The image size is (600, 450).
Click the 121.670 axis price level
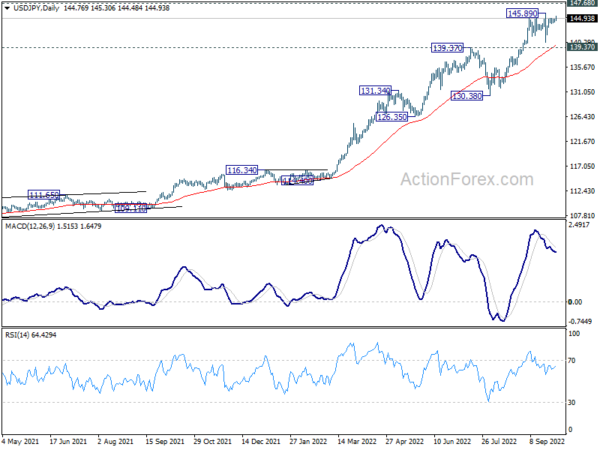[x=582, y=142]
